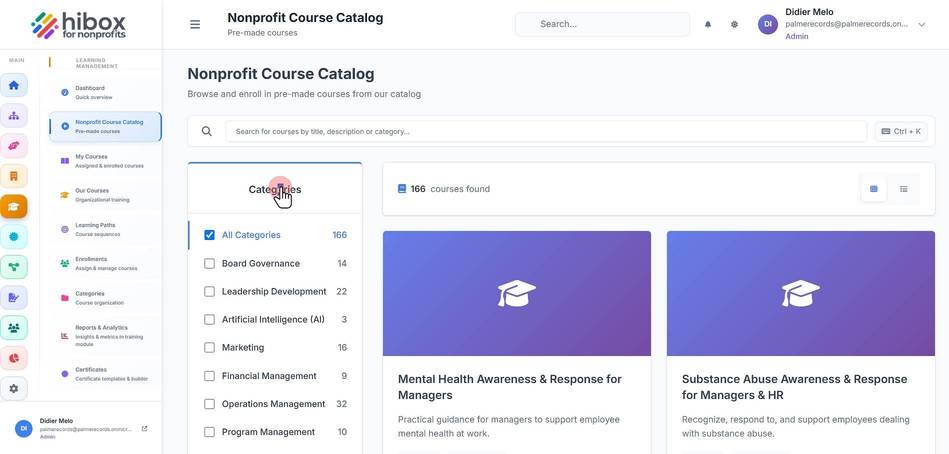Open the gear settings icon in the rail
The image size is (949, 454).
click(14, 388)
